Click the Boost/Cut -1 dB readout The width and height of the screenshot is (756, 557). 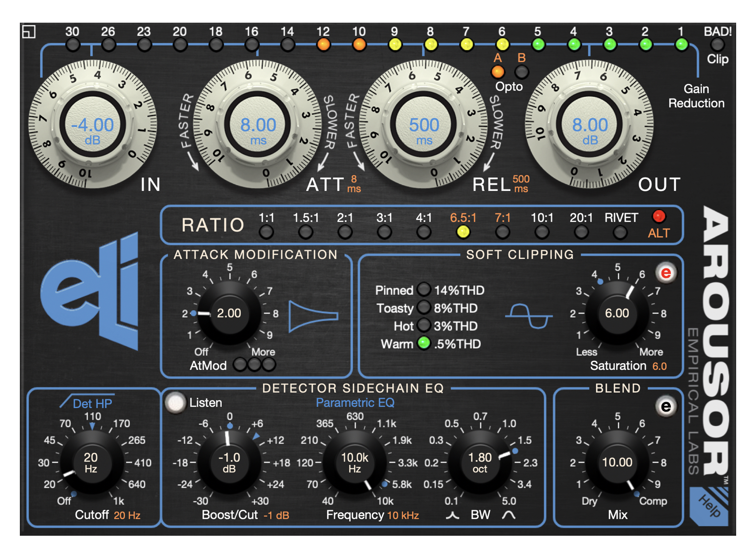(x=276, y=515)
